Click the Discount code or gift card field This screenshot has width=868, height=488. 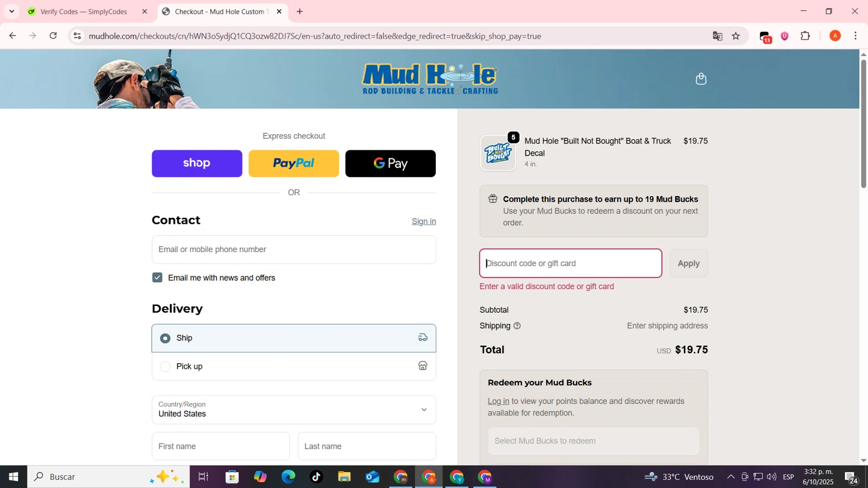tap(571, 264)
